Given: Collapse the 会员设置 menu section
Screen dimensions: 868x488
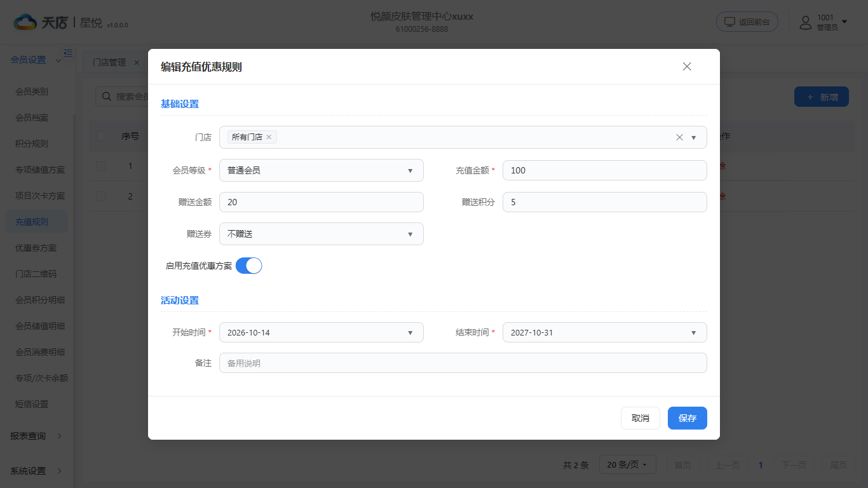Looking at the screenshot, I should (x=36, y=60).
